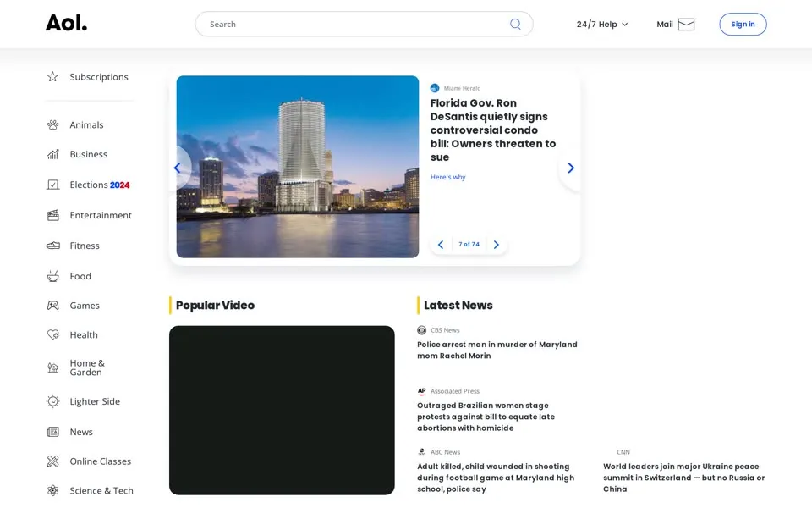This screenshot has width=812, height=508.
Task: Play the Popular Video player
Action: coord(282,410)
